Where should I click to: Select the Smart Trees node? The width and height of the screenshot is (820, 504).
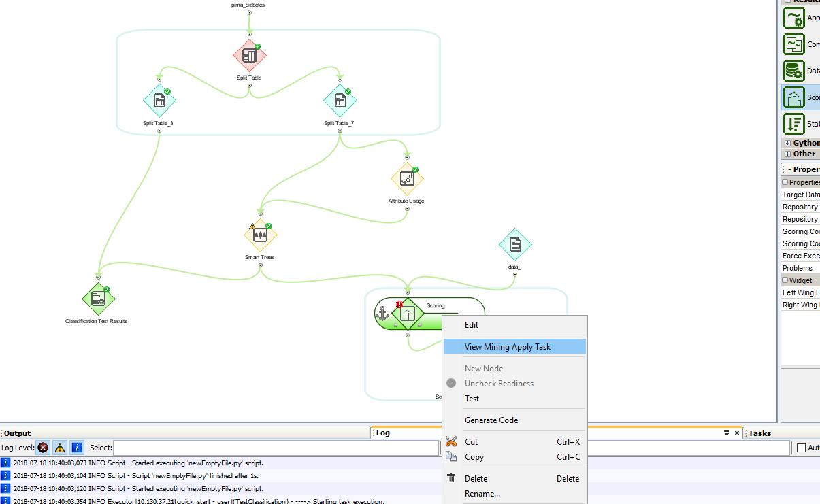pos(260,235)
